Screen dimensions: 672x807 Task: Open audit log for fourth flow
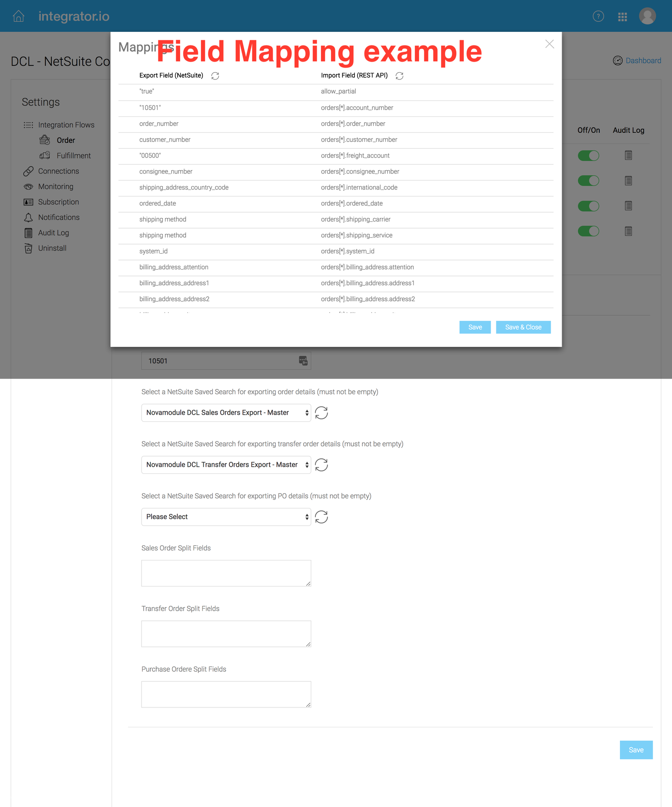tap(628, 231)
